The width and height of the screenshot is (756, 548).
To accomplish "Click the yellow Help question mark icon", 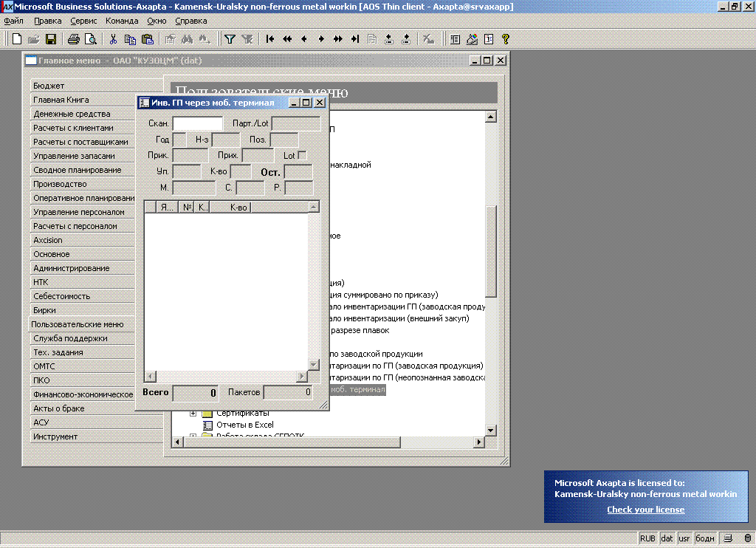I will click(506, 39).
